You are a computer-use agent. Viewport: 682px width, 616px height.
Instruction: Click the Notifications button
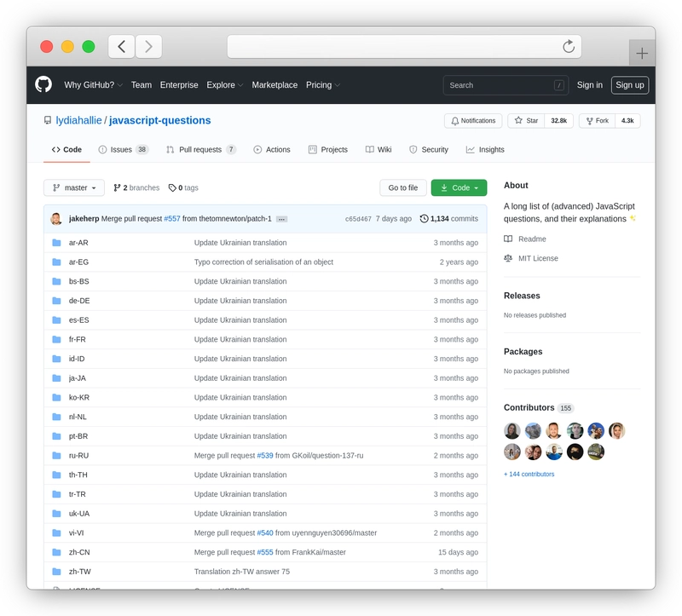(473, 121)
